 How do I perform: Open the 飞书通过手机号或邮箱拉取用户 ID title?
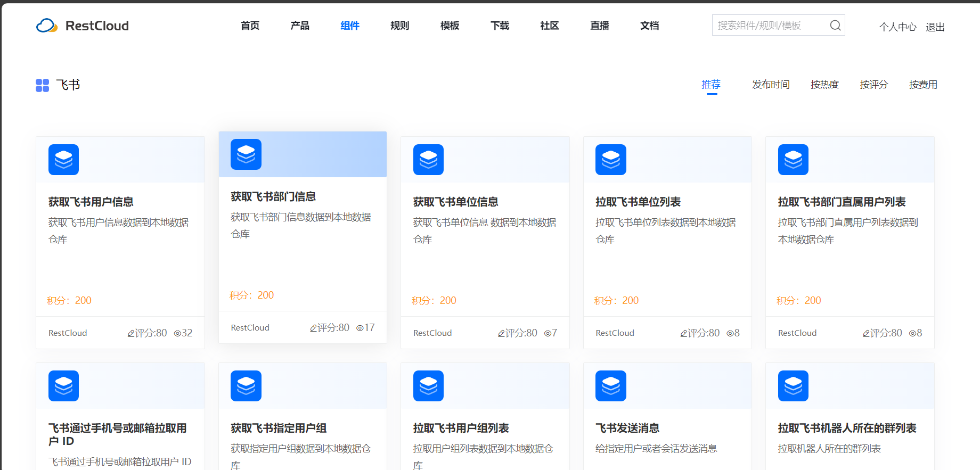(118, 434)
